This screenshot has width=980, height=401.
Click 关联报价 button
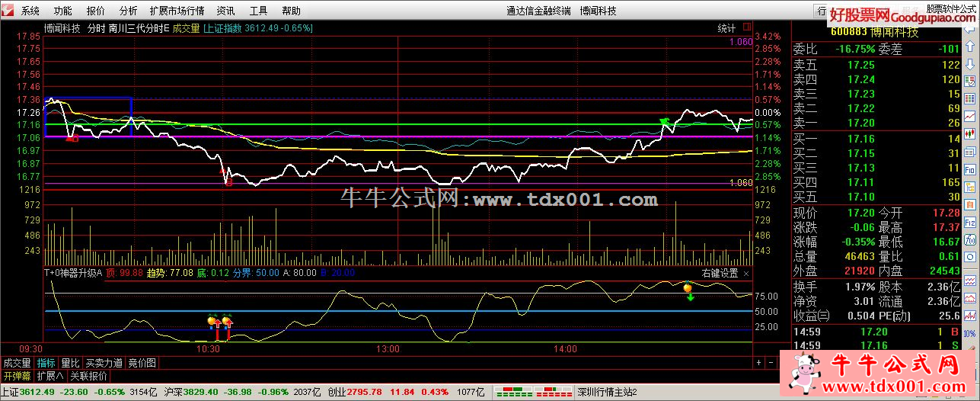point(88,376)
